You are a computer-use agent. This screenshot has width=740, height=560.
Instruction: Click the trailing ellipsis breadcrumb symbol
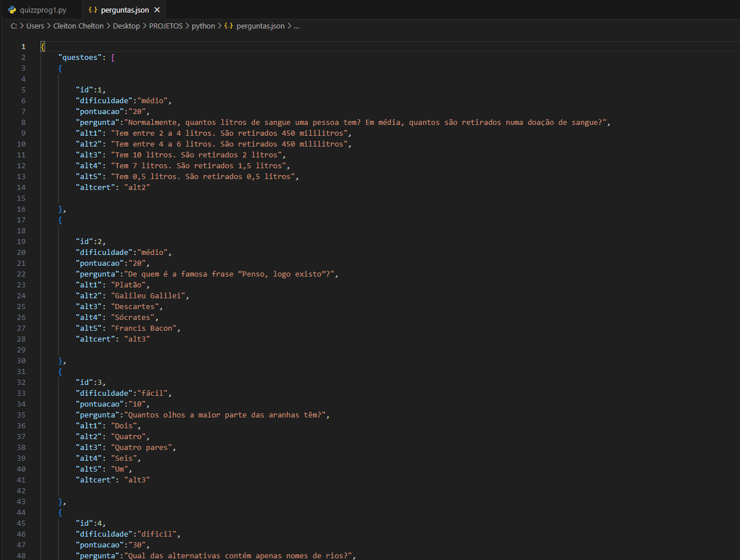[x=296, y=26]
